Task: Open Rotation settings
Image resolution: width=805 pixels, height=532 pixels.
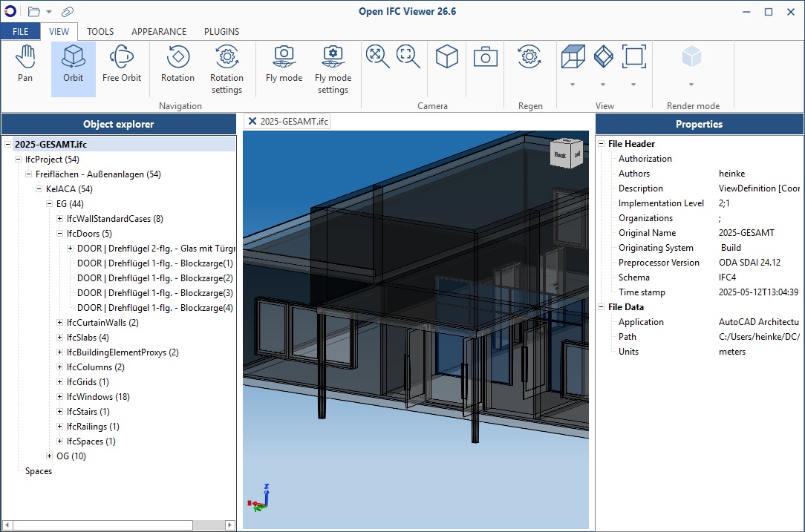Action: pos(226,69)
